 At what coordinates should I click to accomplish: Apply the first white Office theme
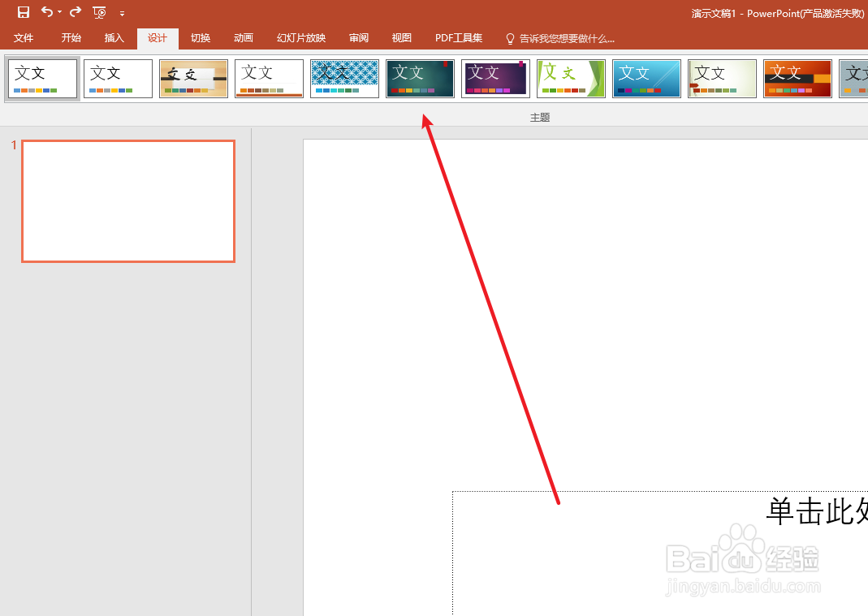[42, 79]
